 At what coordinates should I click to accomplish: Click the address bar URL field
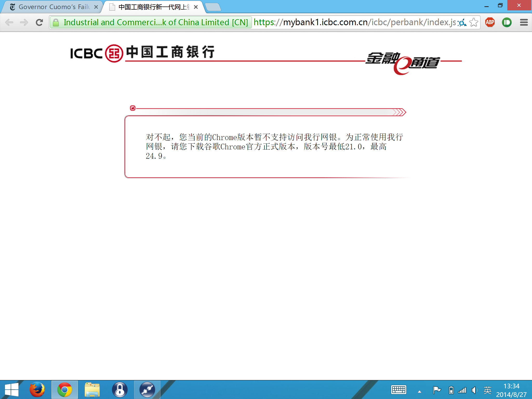coord(355,23)
